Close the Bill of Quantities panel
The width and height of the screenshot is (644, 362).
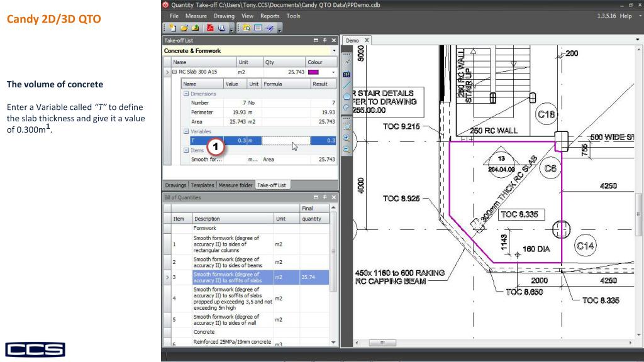click(334, 197)
